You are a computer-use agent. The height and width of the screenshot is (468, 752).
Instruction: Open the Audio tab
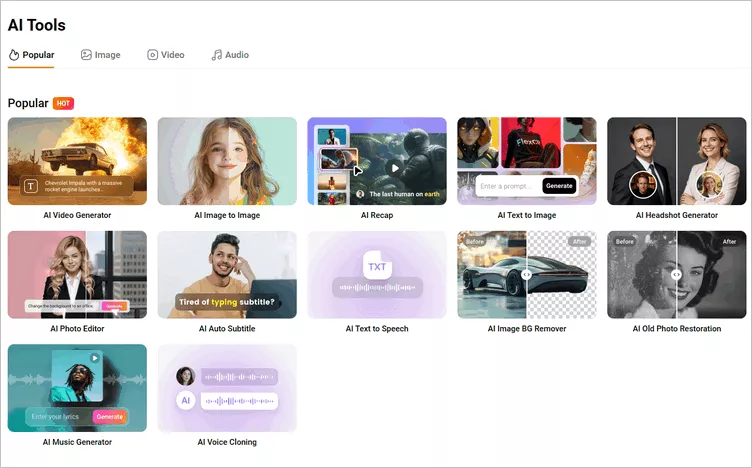(230, 55)
